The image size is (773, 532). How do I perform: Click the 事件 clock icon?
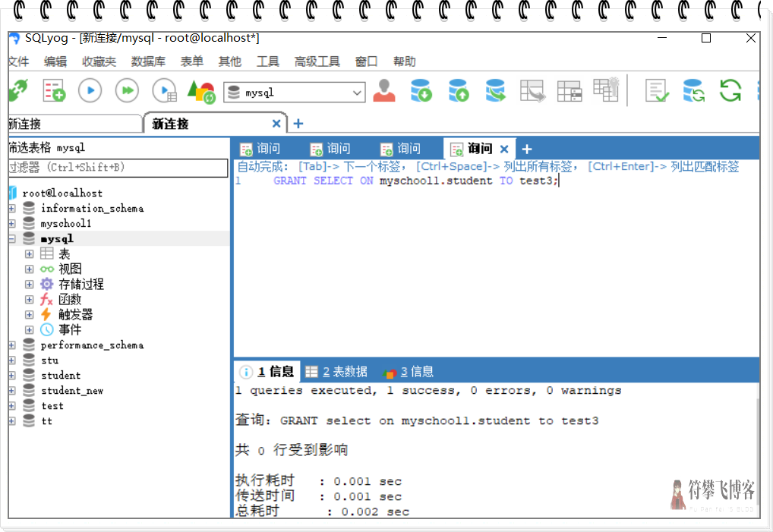47,330
